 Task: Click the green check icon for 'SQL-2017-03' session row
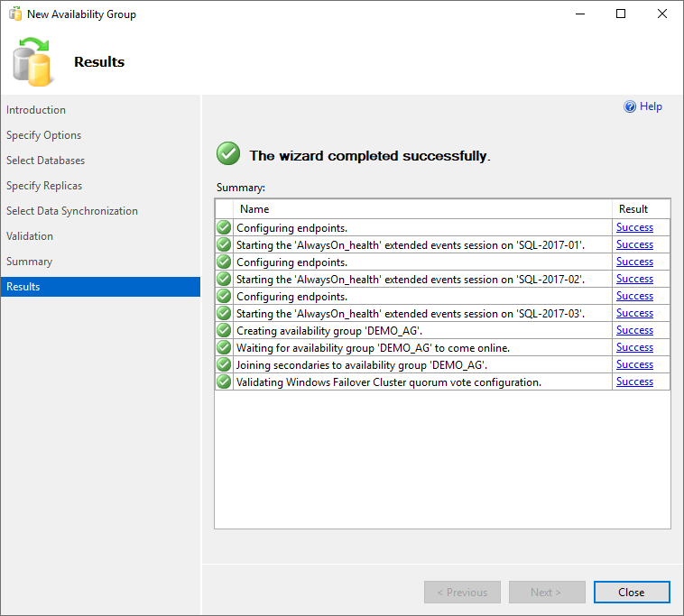coord(224,313)
